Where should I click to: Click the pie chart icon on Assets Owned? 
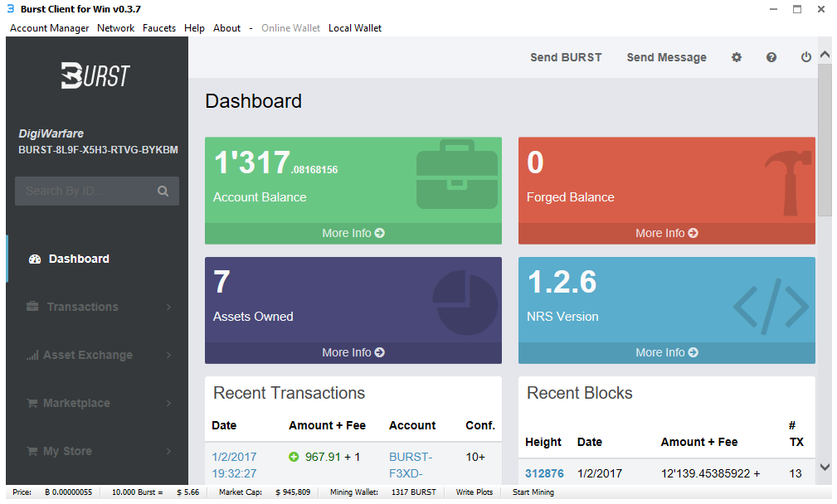pos(465,303)
